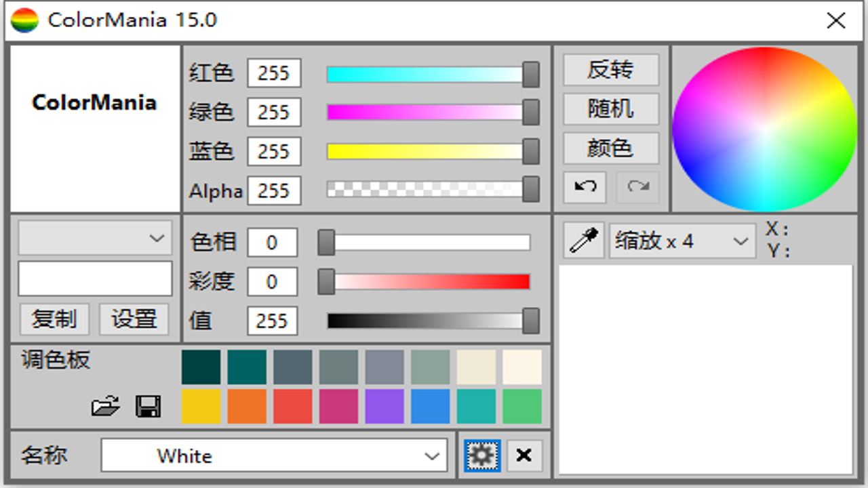Screen dimensions: 868x488
Task: Select the yellow palette swatch
Action: click(x=201, y=406)
